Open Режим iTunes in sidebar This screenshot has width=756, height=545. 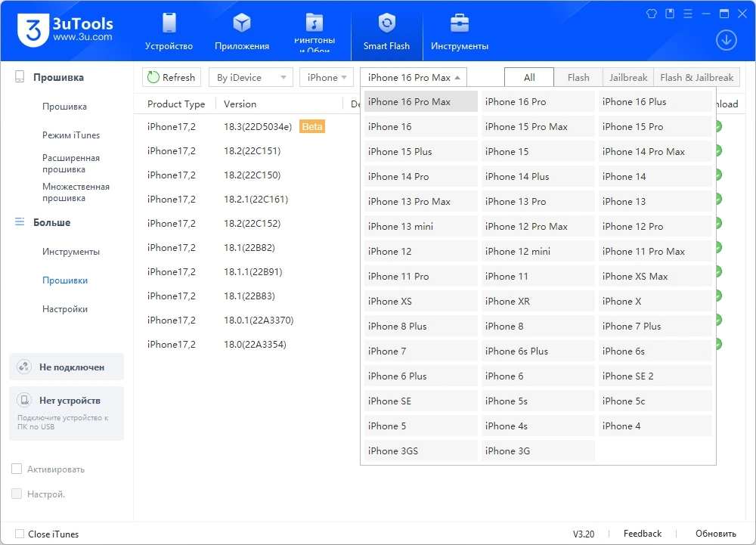71,135
